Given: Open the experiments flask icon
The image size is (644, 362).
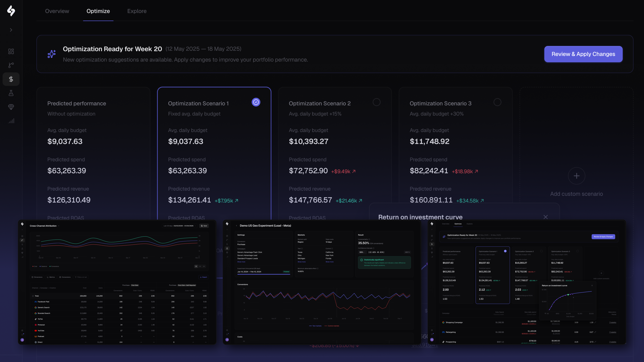Looking at the screenshot, I should coord(11,93).
